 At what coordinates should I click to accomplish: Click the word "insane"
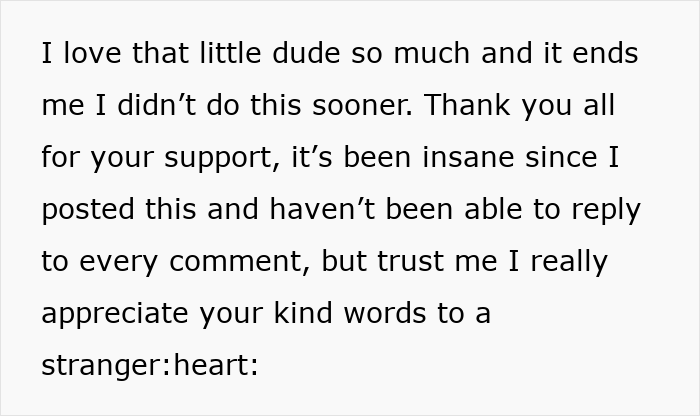(x=468, y=157)
